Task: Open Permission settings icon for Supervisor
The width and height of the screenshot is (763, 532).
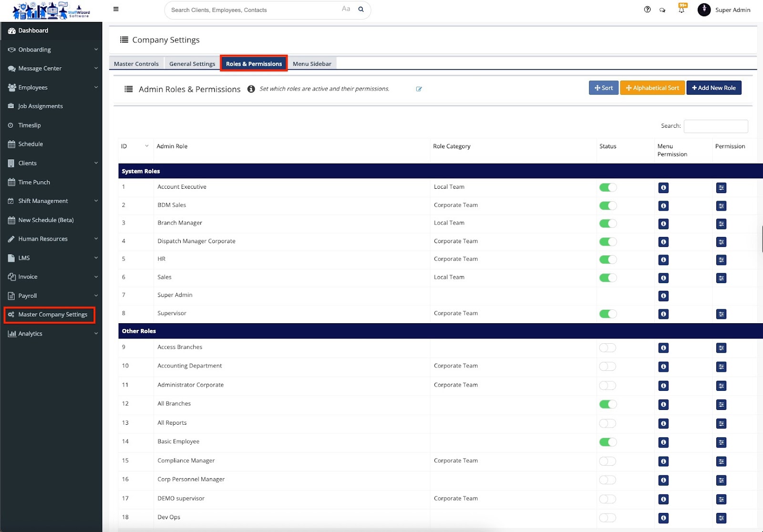Action: (x=721, y=314)
